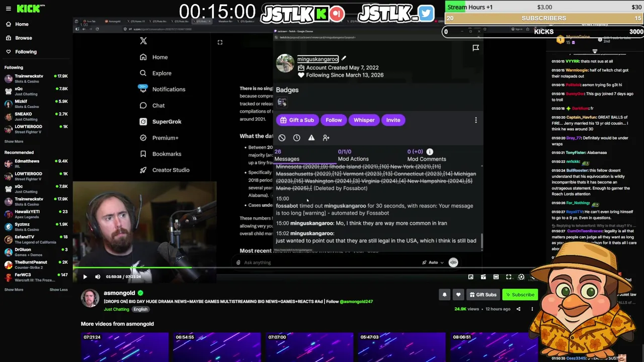Click asmongold channel avatar
Screen dimensions: 644x362
click(90, 298)
